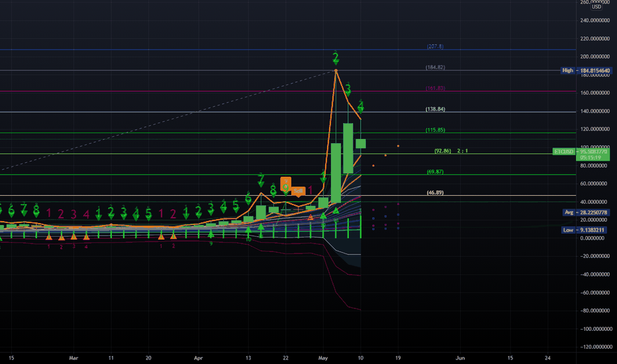Click the 22 date label on time axis
617x364 pixels.
tap(286, 358)
